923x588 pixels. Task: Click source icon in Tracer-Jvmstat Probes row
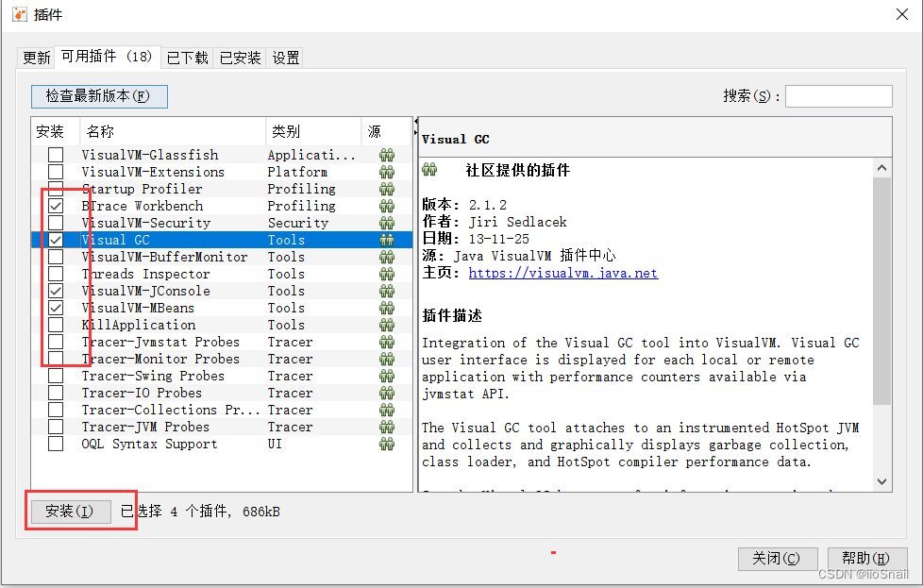387,342
